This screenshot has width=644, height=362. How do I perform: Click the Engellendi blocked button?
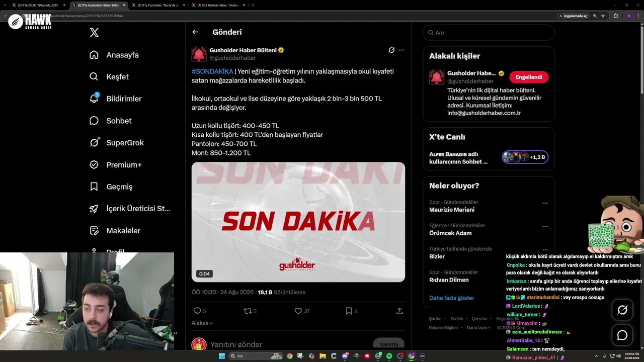pos(529,77)
